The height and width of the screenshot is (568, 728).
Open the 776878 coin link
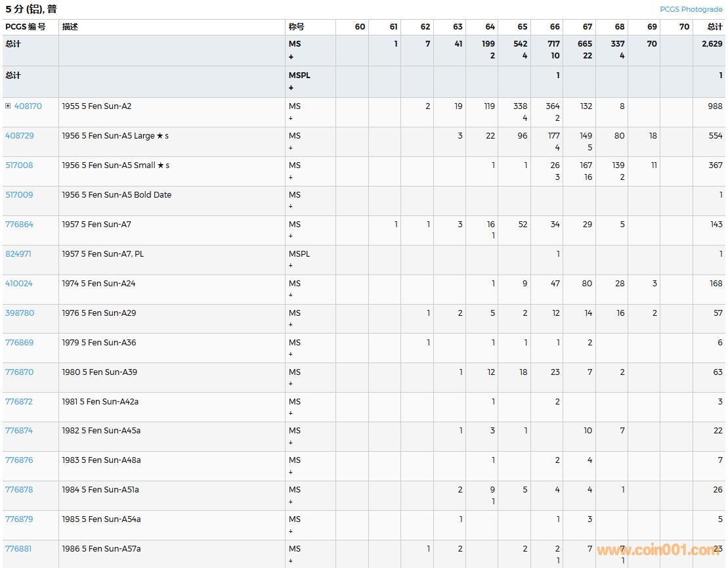click(x=19, y=490)
